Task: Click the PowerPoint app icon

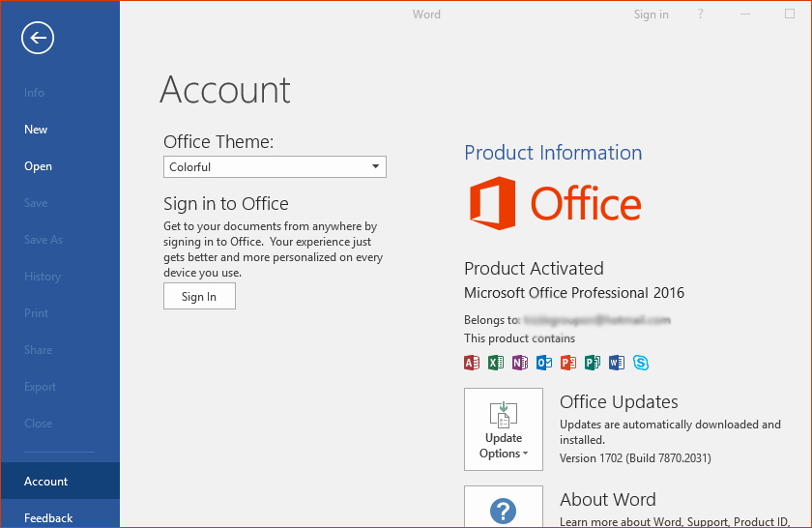Action: click(x=568, y=363)
